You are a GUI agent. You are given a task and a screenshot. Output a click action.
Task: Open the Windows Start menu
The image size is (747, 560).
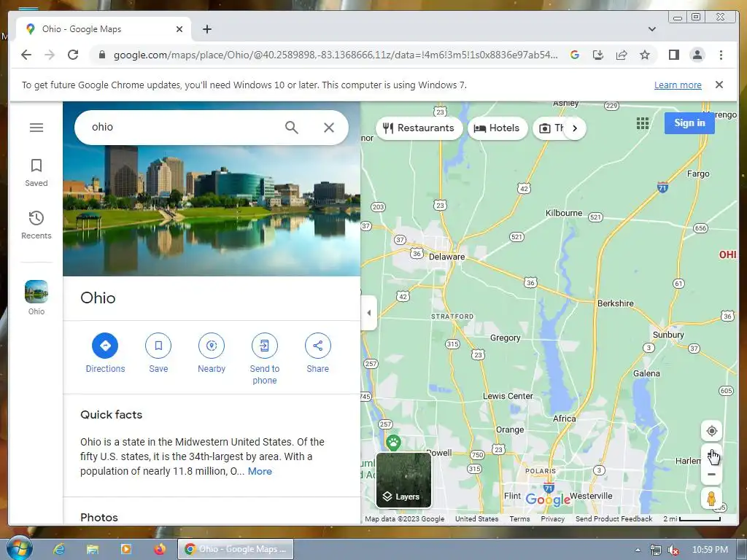click(x=19, y=548)
